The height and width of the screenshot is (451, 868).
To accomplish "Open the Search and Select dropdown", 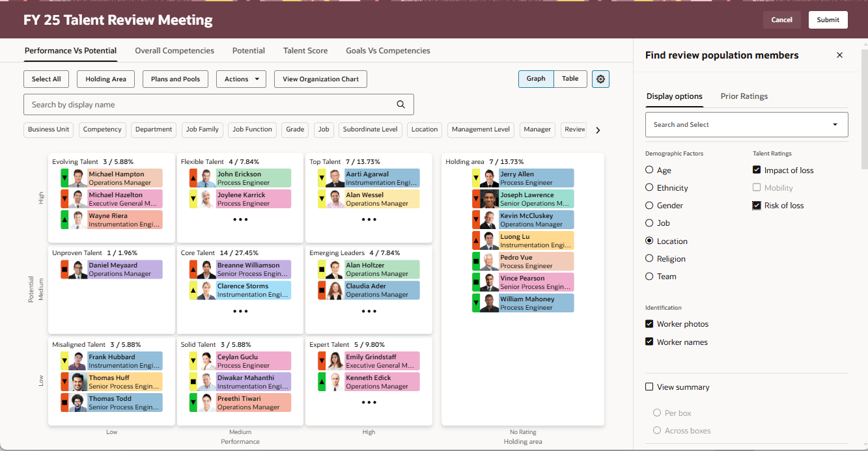I will pyautogui.click(x=746, y=124).
